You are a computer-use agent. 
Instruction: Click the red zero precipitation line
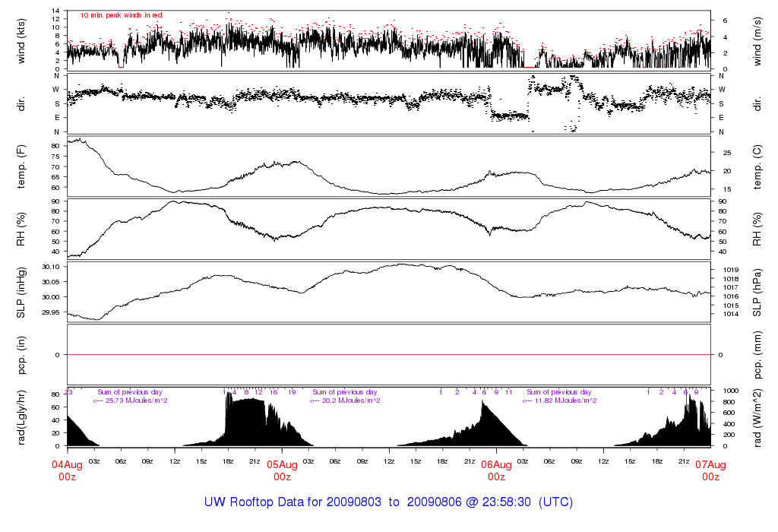coord(389,355)
